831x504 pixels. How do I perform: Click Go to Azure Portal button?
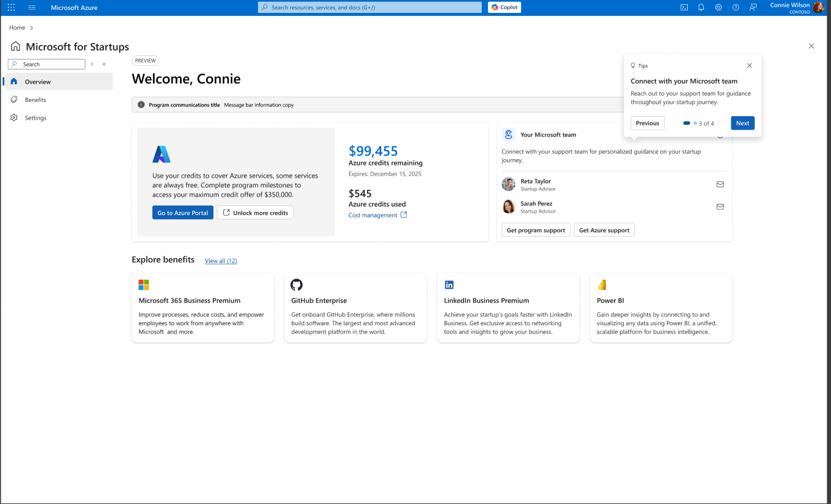tap(183, 213)
